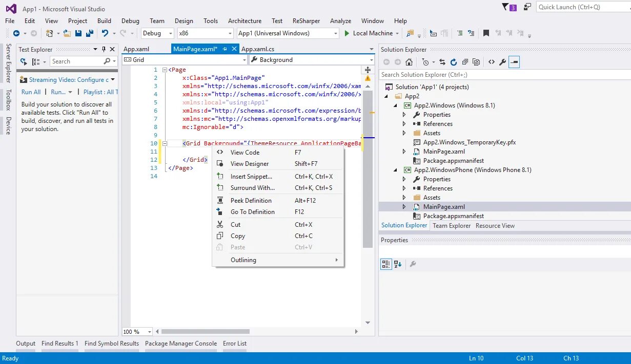The image size is (631, 364).
Task: Open the Toolbox side tab
Action: [8, 100]
